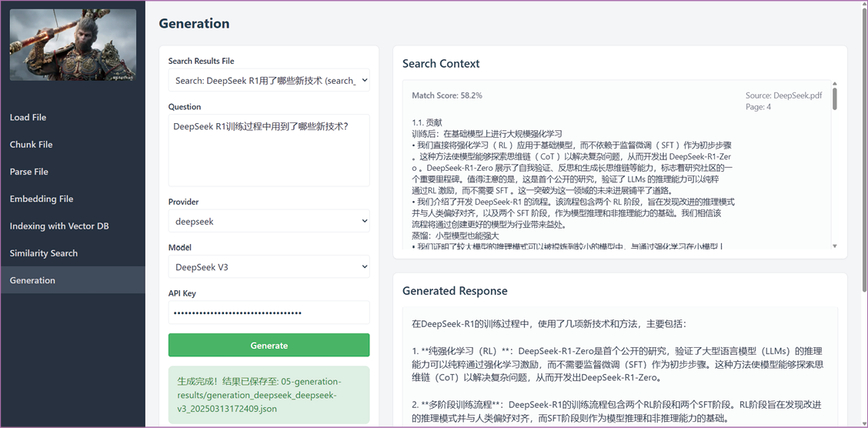Click the Search Context scrollbar thumb
Screen dimensions: 868x428
coord(835,99)
